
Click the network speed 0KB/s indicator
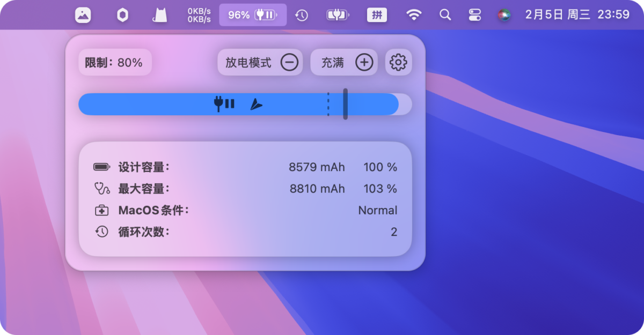(x=199, y=15)
